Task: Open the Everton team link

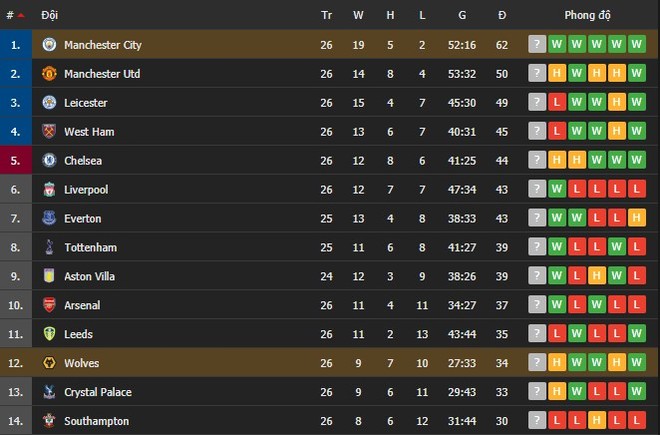Action: (x=82, y=219)
